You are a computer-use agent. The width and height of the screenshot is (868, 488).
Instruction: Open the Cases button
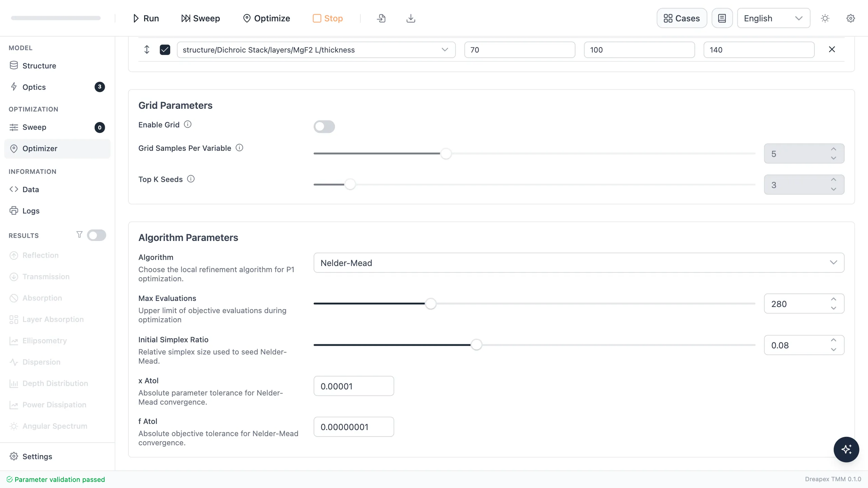coord(682,18)
